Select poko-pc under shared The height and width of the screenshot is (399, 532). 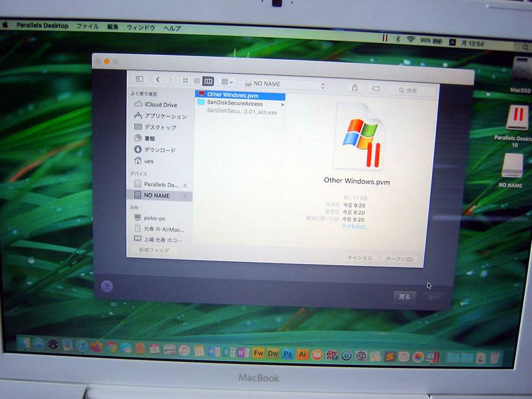tap(150, 218)
